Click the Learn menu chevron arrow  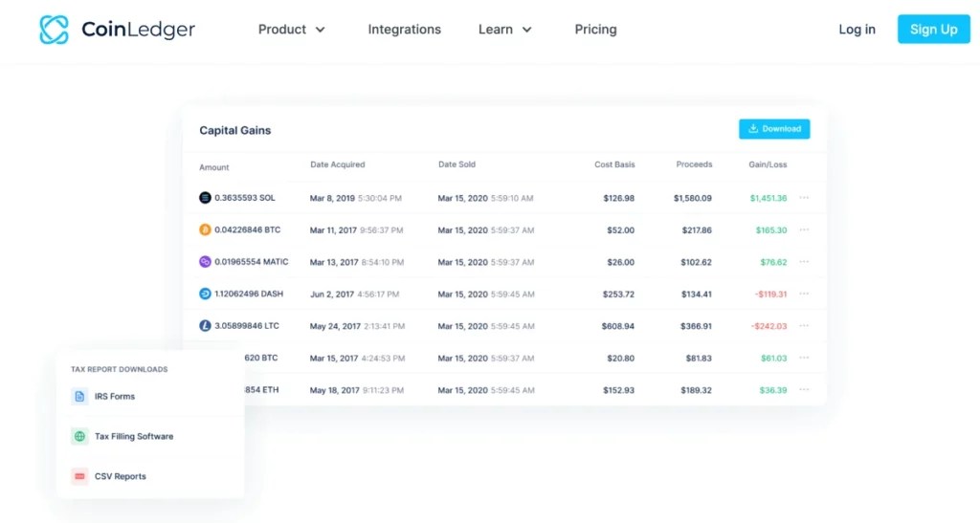pos(526,30)
